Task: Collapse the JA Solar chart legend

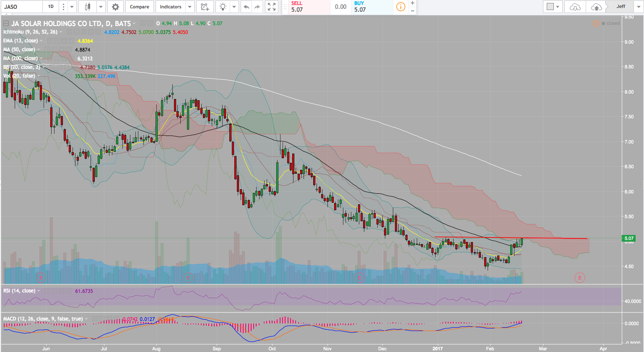Action: click(6, 23)
